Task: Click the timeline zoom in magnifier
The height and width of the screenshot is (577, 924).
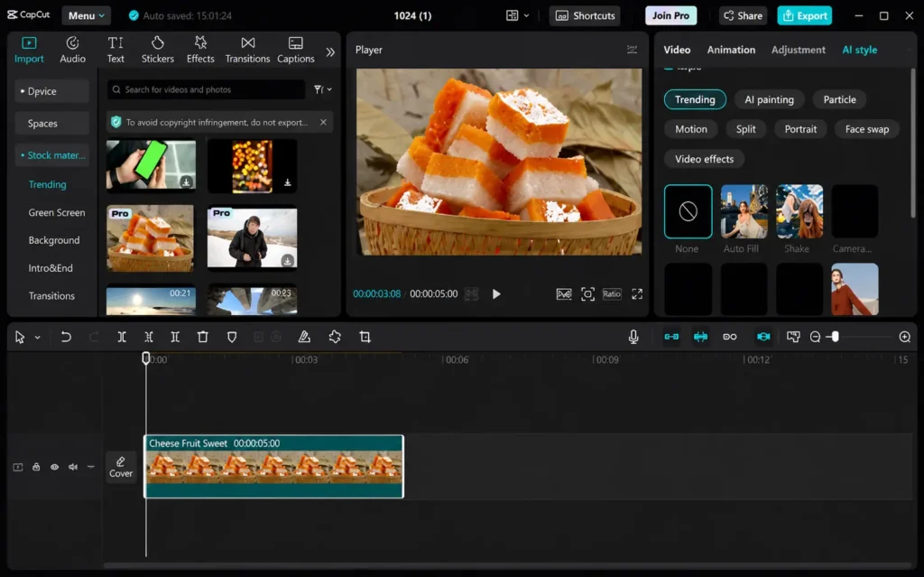Action: tap(904, 337)
